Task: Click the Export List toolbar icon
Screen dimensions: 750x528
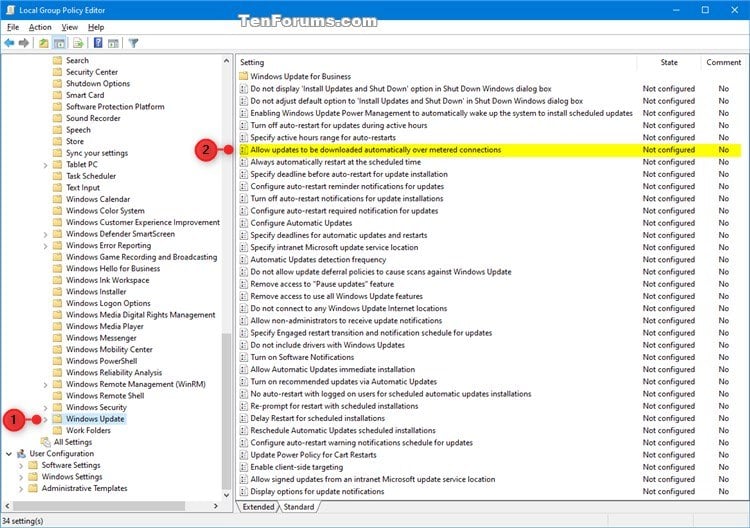Action: pos(78,44)
